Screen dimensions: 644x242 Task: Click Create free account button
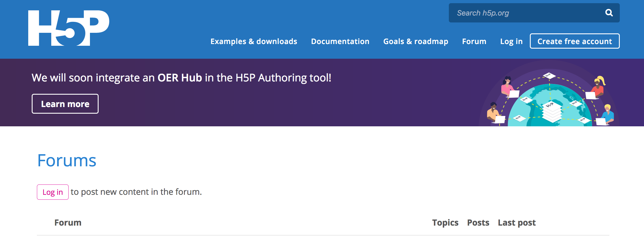click(575, 41)
